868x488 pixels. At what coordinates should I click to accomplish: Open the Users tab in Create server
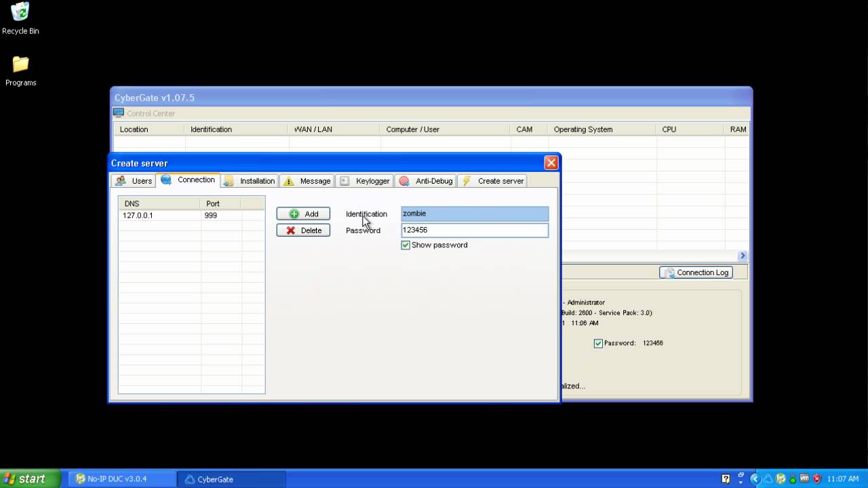[x=134, y=181]
